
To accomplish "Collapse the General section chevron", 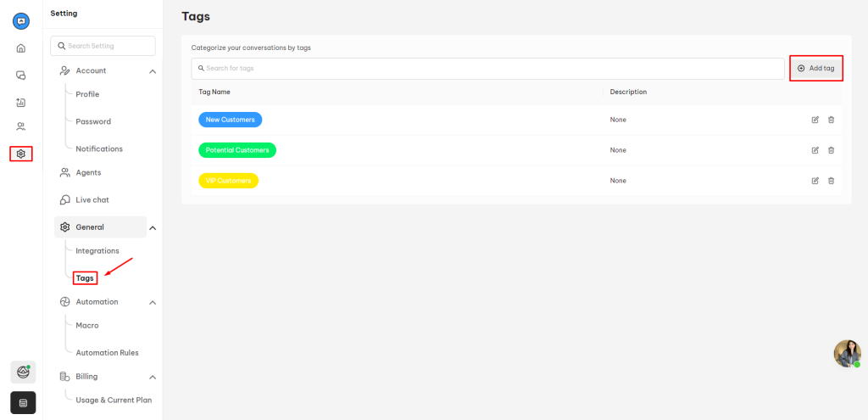I will pyautogui.click(x=153, y=227).
